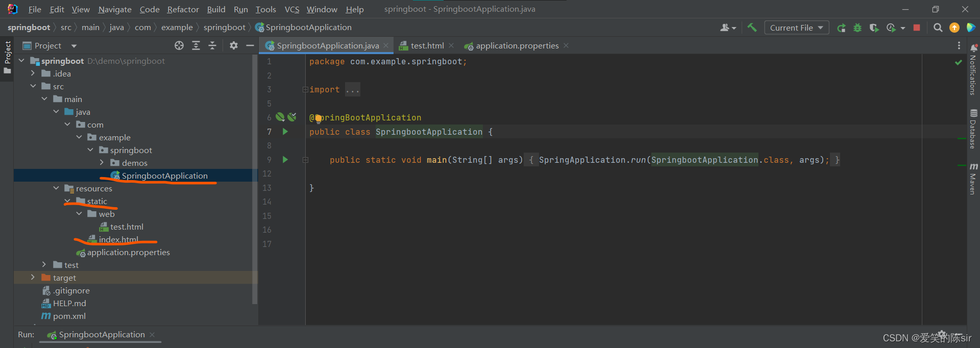This screenshot has width=980, height=348.
Task: Open the Profile run options dropdown arrow
Action: coord(902,28)
